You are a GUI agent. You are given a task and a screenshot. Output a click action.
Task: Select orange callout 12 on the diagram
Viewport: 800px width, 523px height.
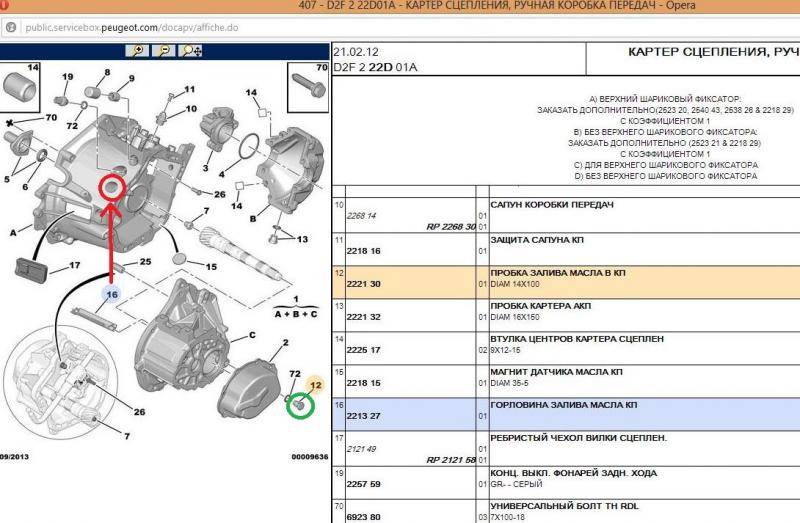(316, 385)
